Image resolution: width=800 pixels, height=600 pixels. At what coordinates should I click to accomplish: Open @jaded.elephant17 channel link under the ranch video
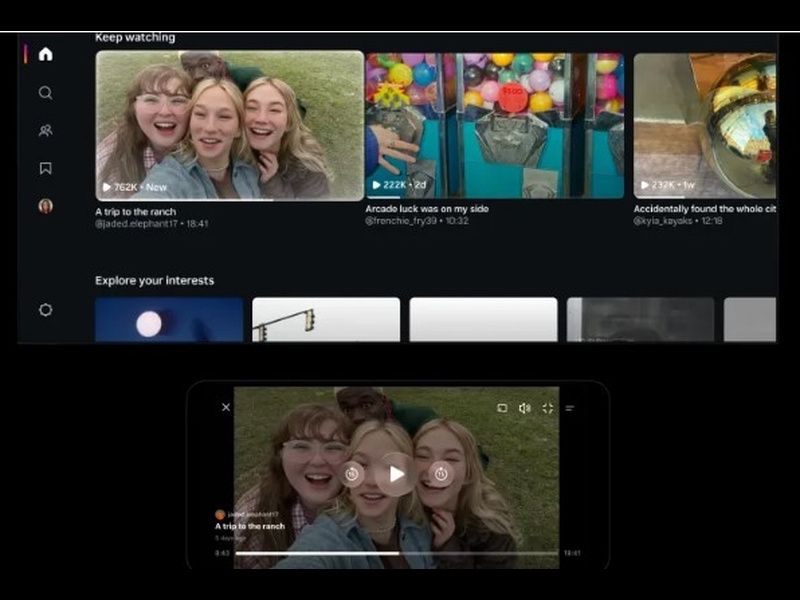pyautogui.click(x=136, y=223)
